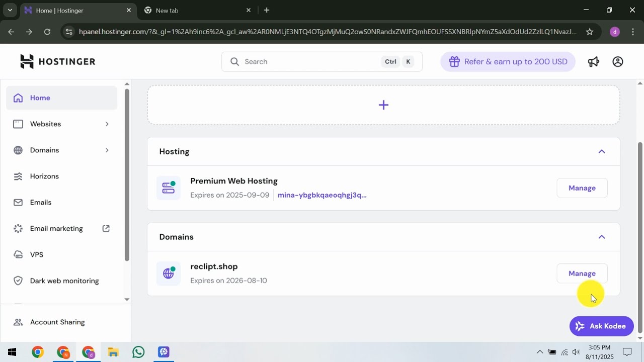This screenshot has width=644, height=362.
Task: Open Emails in sidebar
Action: click(x=61, y=203)
